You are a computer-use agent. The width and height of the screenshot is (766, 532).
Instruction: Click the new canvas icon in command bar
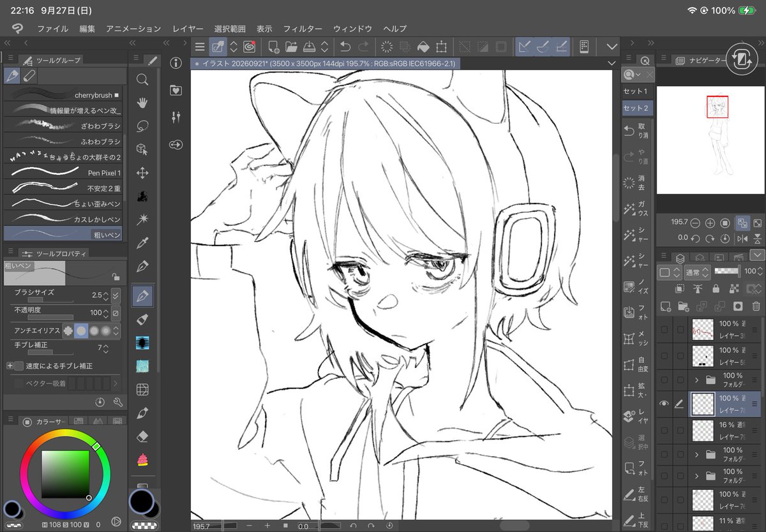pos(274,47)
